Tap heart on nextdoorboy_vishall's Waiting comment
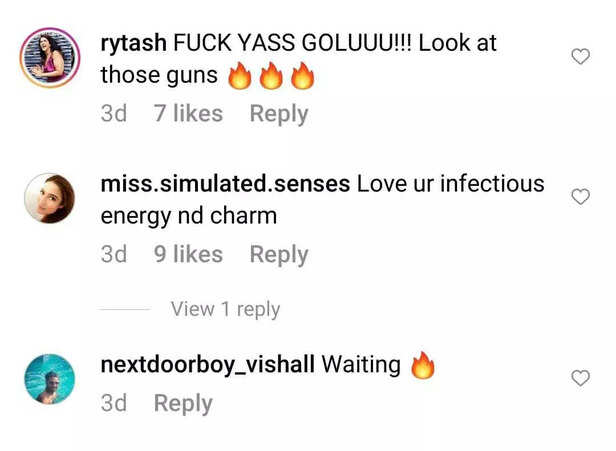 (x=580, y=378)
